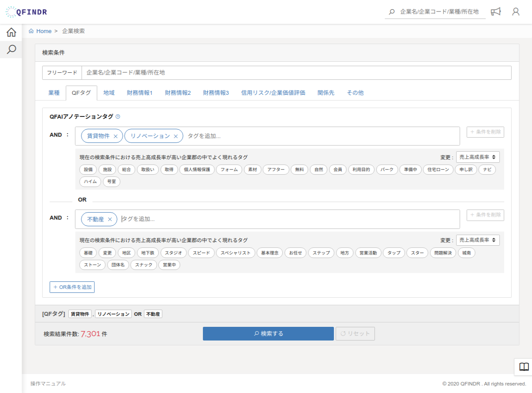
Task: Click the magnifier search icon in sidebar
Action: click(11, 49)
